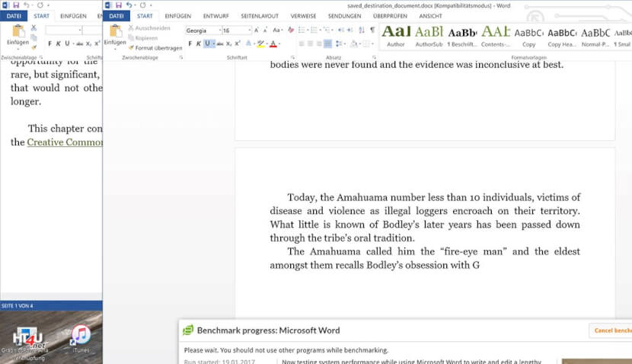Decrease indent in the Absatz group
Screen dimensions: 632x364
[341, 30]
